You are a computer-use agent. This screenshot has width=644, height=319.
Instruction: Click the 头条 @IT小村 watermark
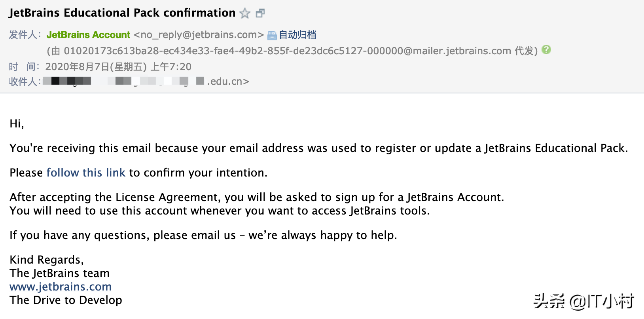[x=583, y=301]
